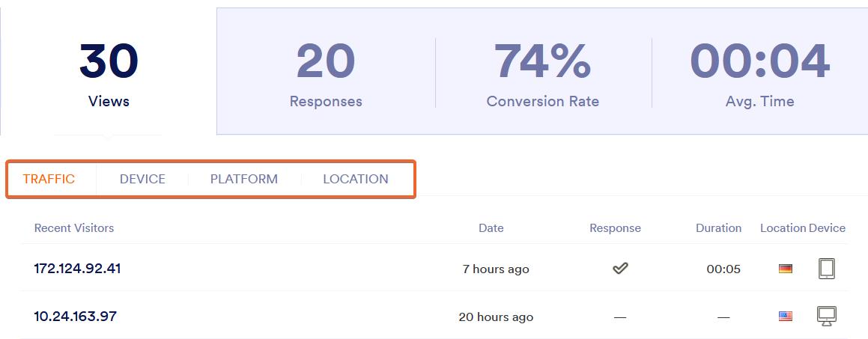
Task: Select the 30 Views stat card
Action: tap(109, 73)
